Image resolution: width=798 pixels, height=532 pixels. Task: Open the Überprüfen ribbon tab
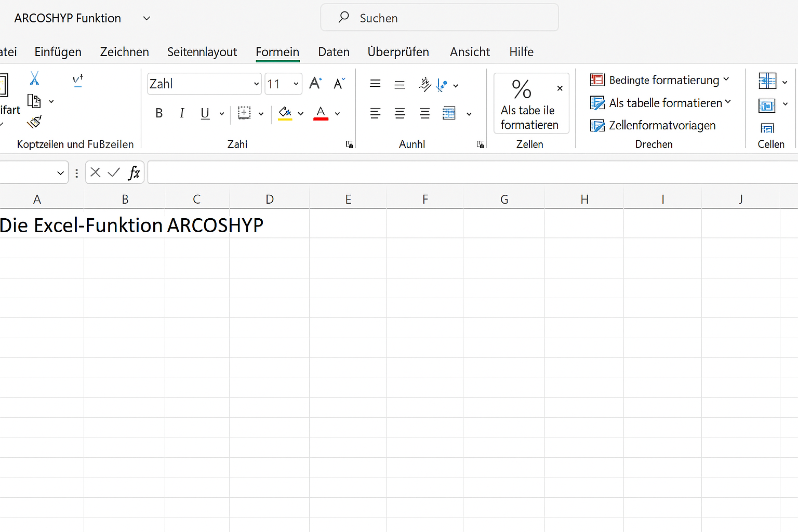point(398,52)
